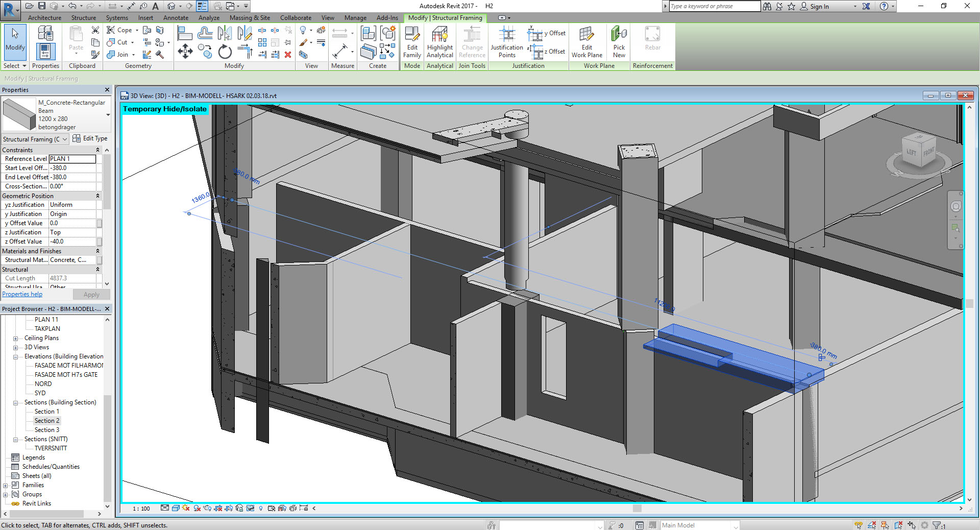
Task: Expand the Ceiling Plans tree node
Action: pyautogui.click(x=15, y=339)
